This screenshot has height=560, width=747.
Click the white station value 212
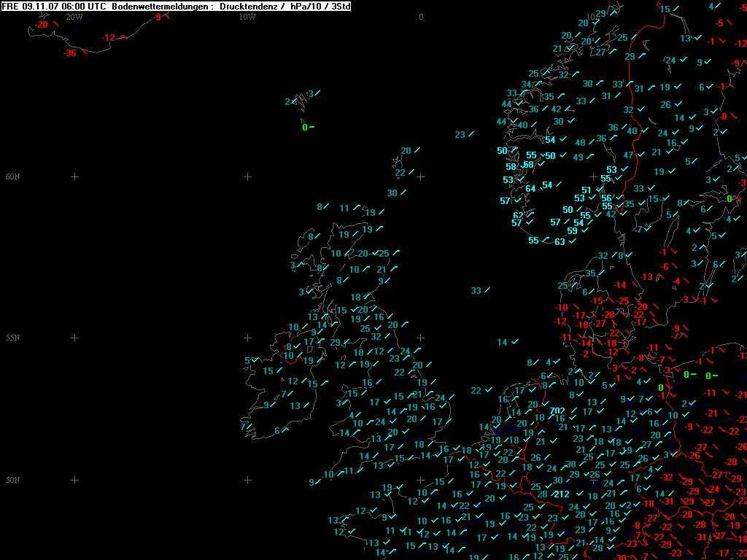point(561,494)
